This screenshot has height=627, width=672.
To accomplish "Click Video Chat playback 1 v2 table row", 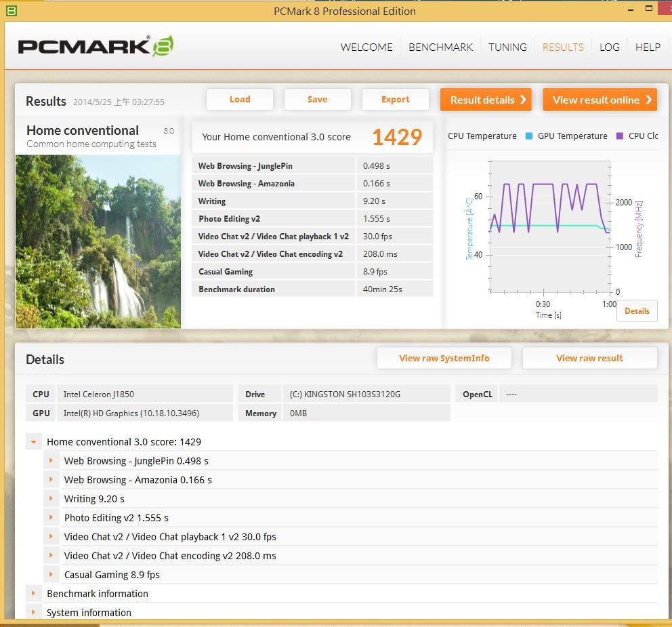I will pyautogui.click(x=312, y=237).
